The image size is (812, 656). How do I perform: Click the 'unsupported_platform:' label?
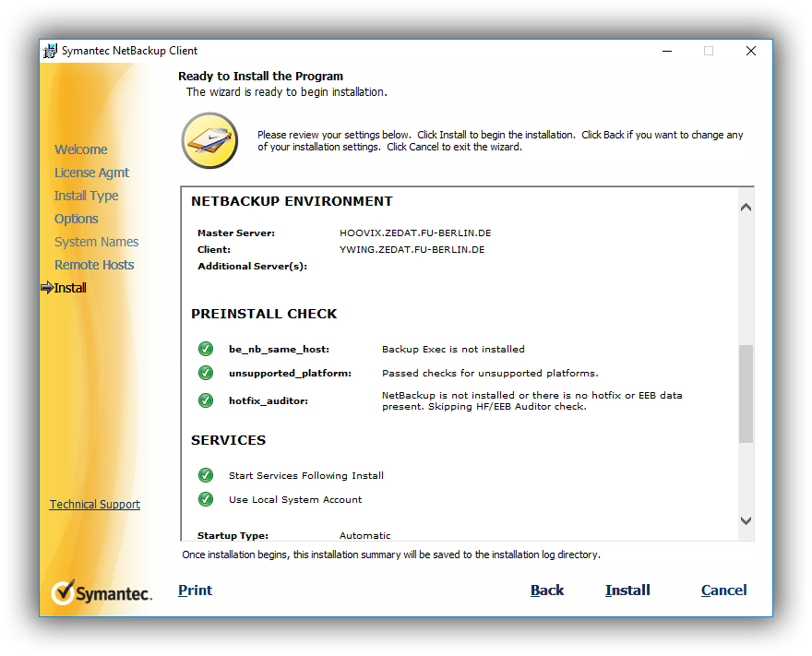290,374
